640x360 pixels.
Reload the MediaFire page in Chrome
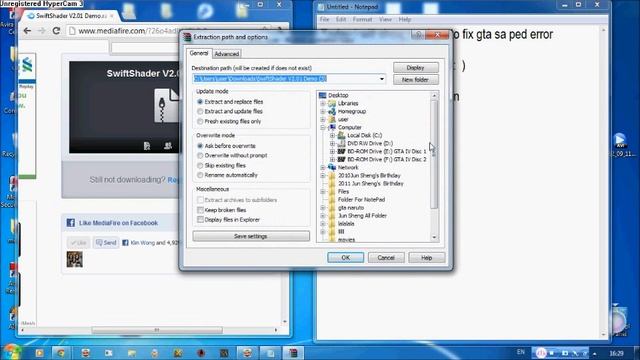(56, 31)
